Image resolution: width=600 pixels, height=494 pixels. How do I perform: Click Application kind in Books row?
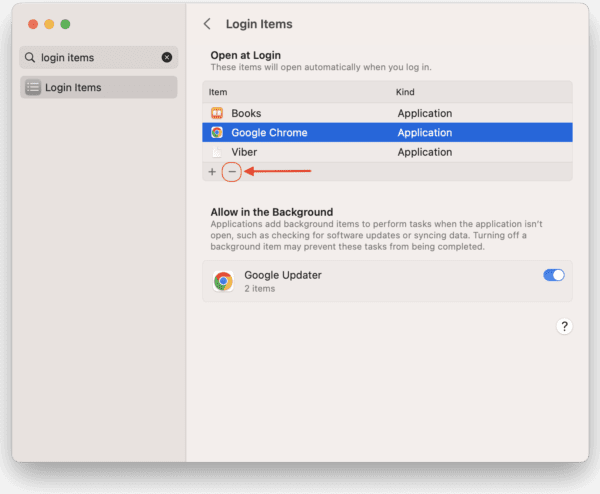point(425,113)
